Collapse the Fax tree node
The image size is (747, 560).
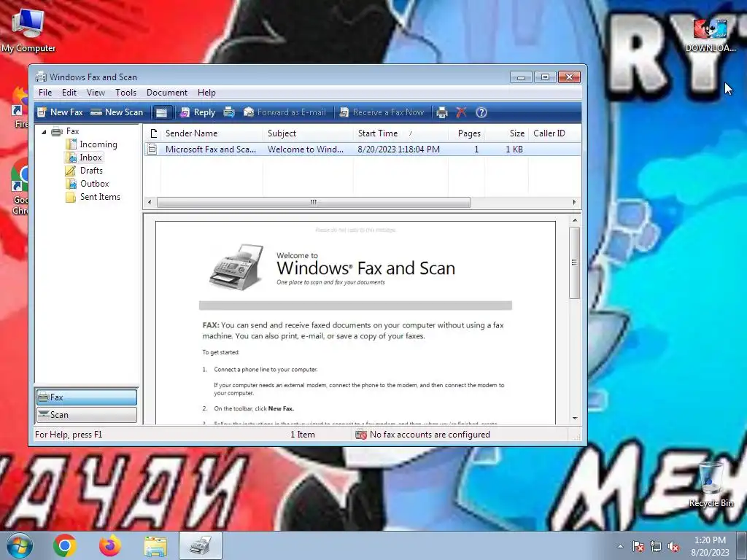pos(44,132)
